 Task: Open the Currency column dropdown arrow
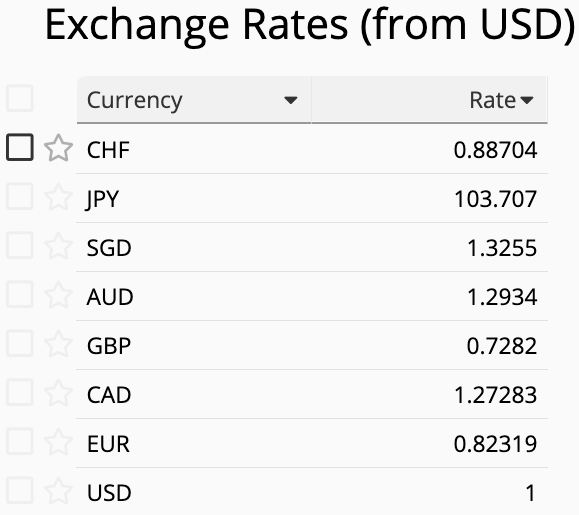pos(291,100)
